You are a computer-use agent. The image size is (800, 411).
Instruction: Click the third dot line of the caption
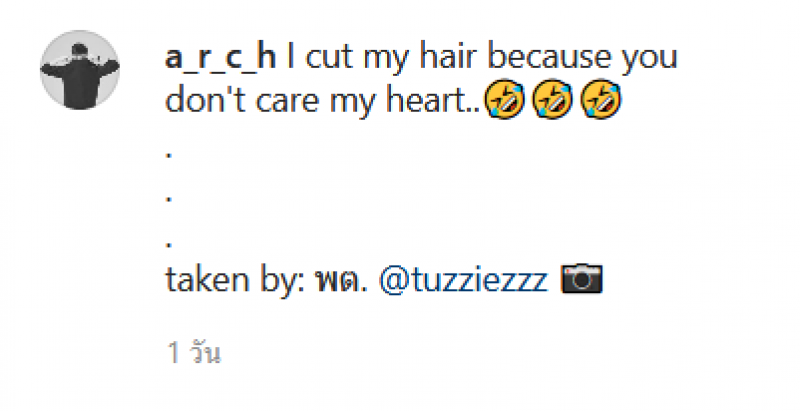tap(169, 244)
